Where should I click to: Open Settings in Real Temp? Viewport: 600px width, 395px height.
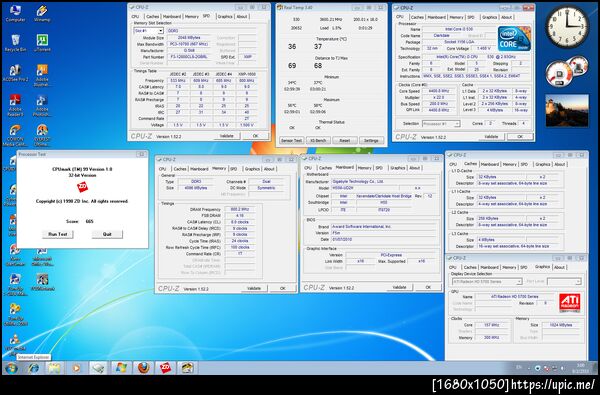point(371,140)
